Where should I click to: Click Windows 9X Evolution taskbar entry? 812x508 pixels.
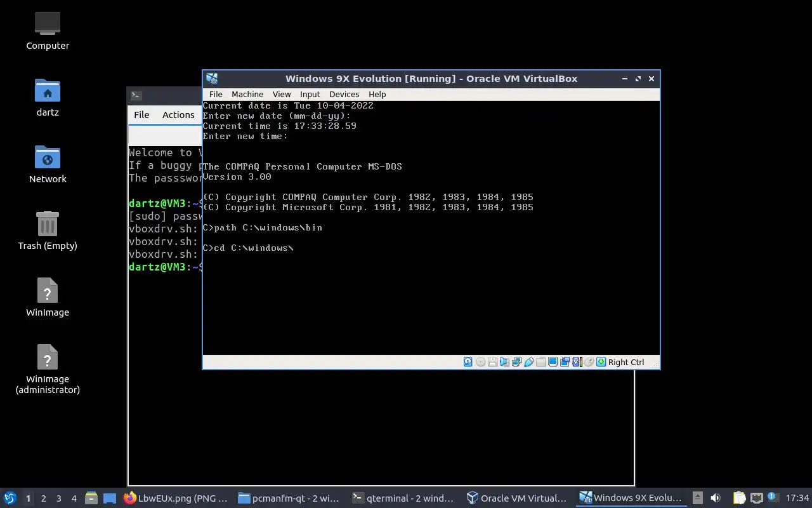632,498
